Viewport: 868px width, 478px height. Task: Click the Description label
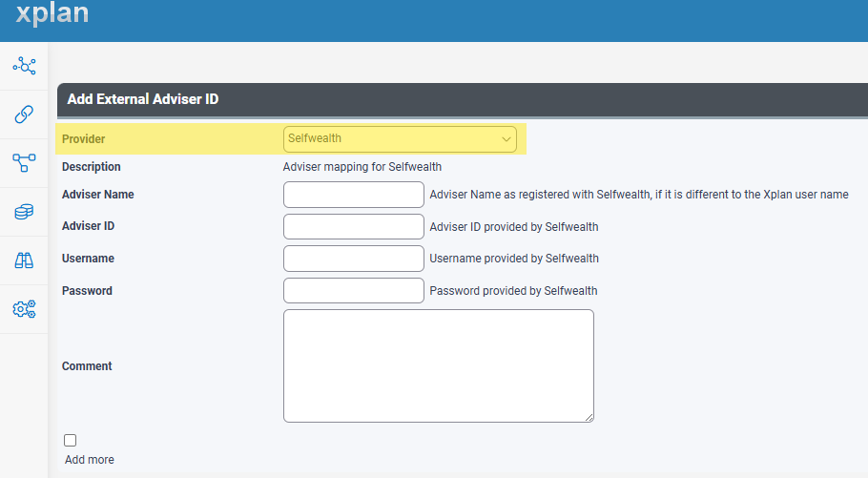pyautogui.click(x=92, y=167)
